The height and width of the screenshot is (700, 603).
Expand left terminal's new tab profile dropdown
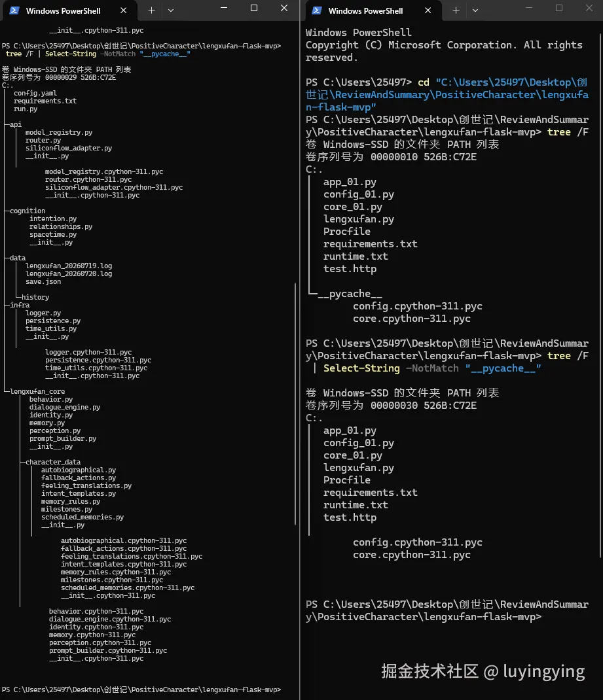tap(171, 10)
